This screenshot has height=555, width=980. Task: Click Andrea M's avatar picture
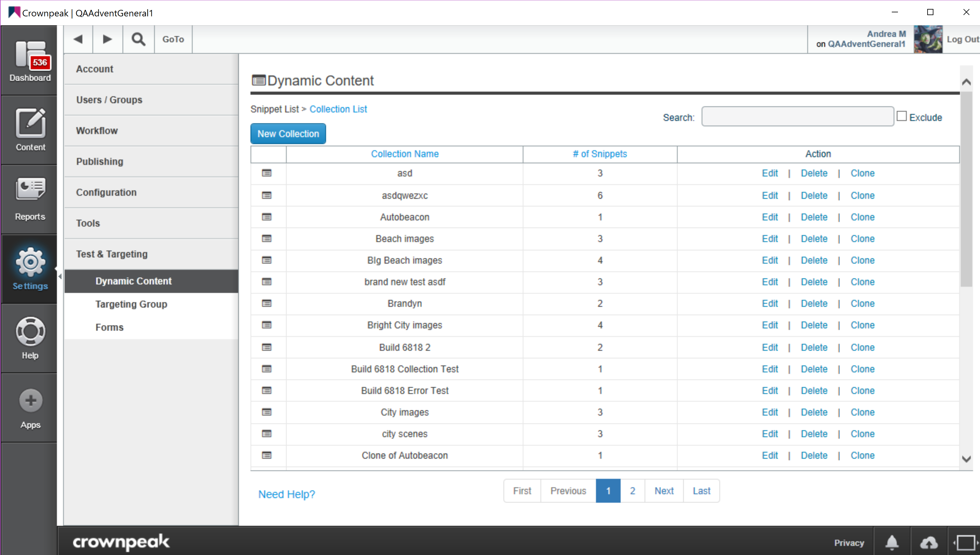928,39
